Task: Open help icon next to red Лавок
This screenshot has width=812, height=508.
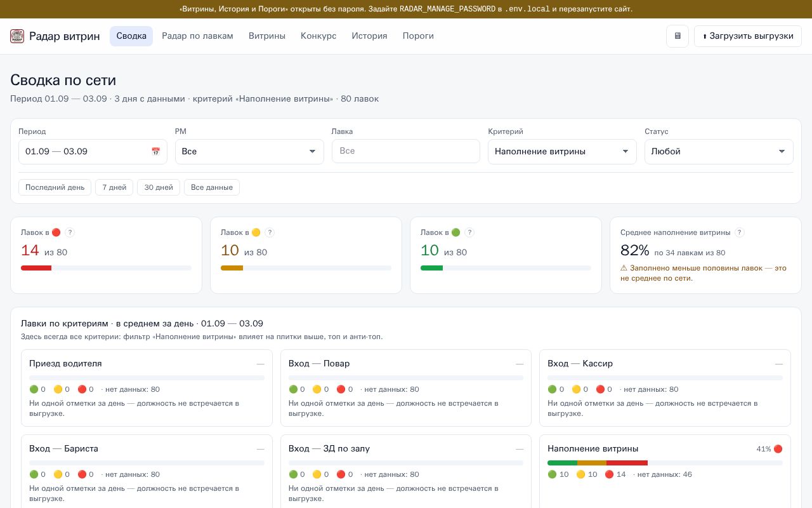Action: click(70, 232)
